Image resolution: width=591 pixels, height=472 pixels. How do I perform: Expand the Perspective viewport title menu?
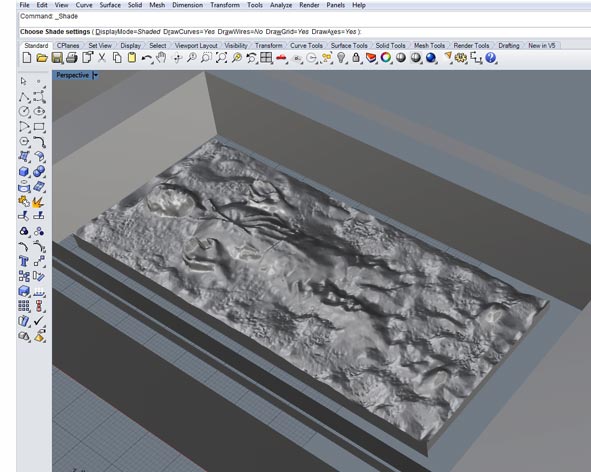click(73, 75)
